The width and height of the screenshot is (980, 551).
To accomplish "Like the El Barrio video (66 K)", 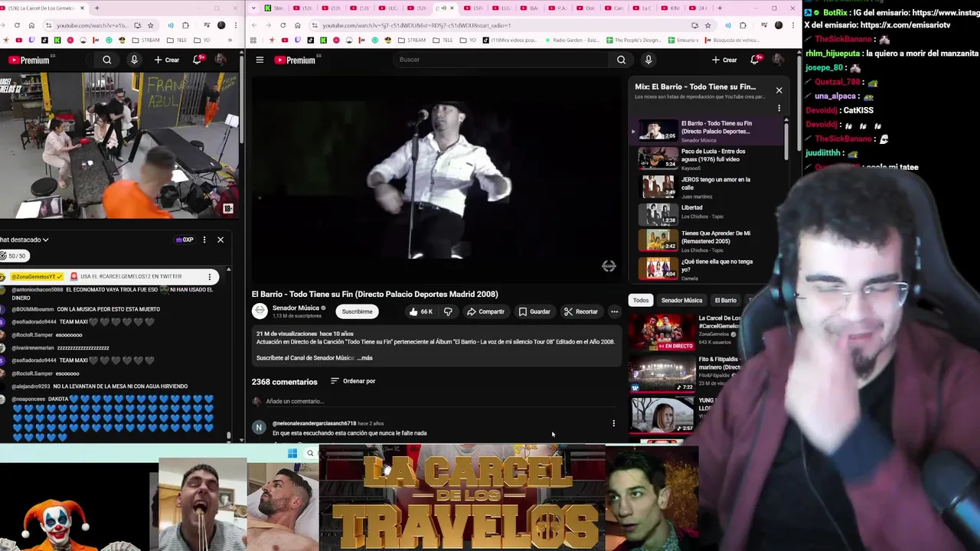I will coord(421,311).
